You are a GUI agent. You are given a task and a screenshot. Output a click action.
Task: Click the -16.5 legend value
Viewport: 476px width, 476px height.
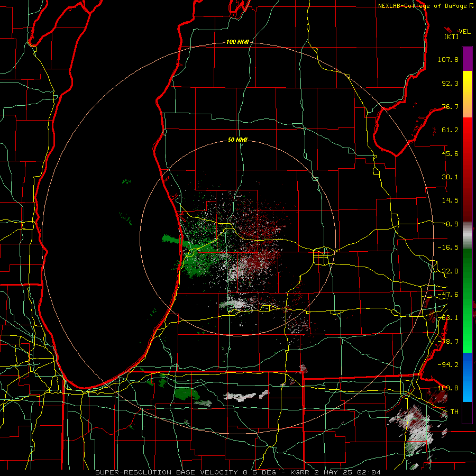(448, 248)
